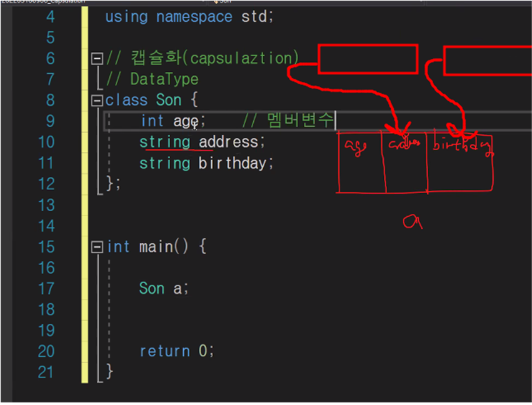Image resolution: width=532 pixels, height=405 pixels.
Task: Click line number 20 in the gutter
Action: (46, 351)
